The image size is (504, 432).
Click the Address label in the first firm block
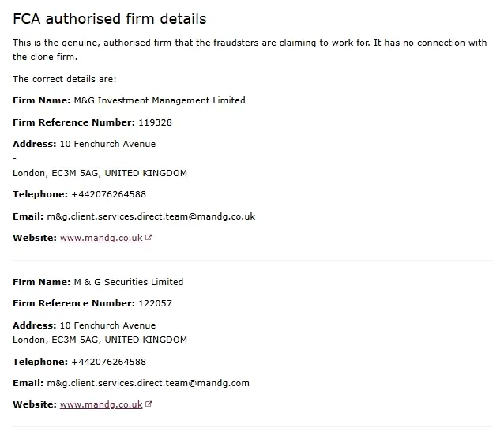pos(35,144)
